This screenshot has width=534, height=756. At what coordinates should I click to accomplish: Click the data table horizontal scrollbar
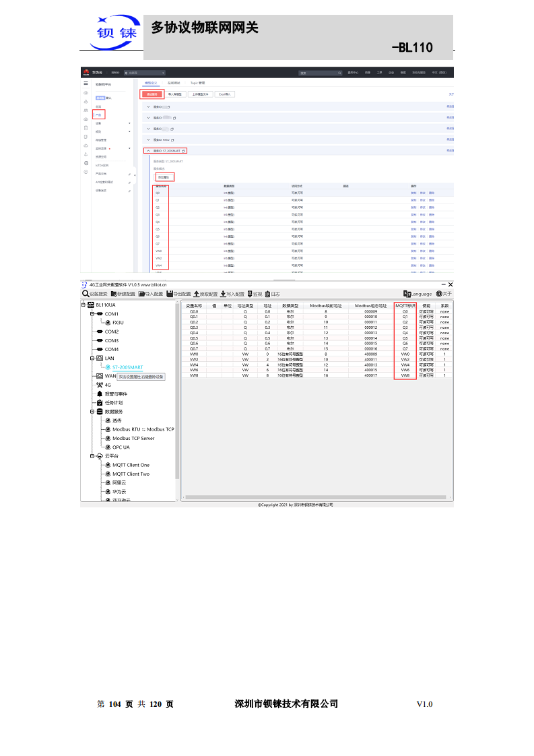316,497
